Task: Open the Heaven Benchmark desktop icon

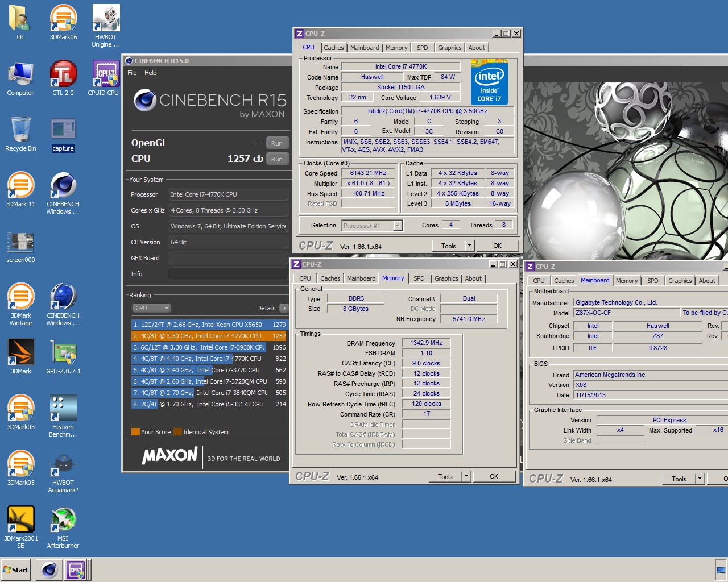Action: tap(63, 416)
